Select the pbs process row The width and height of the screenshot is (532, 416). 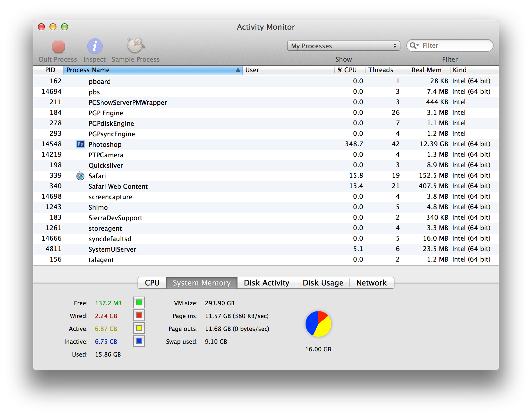point(266,92)
